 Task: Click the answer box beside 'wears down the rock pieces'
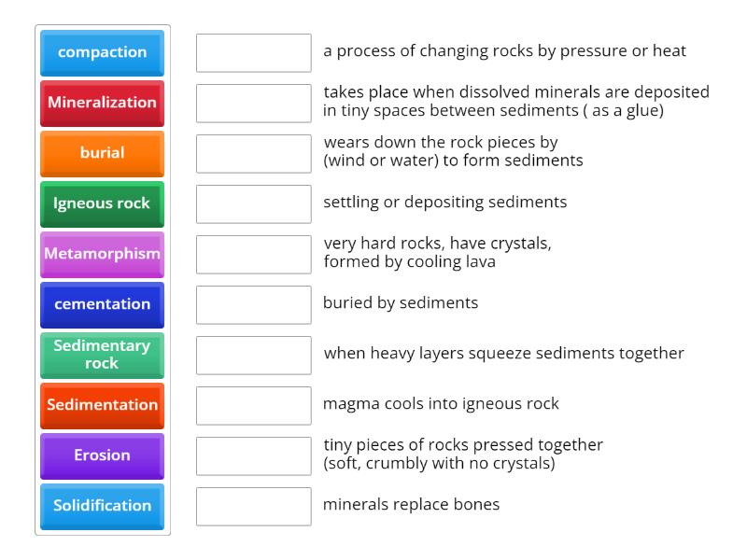[253, 153]
